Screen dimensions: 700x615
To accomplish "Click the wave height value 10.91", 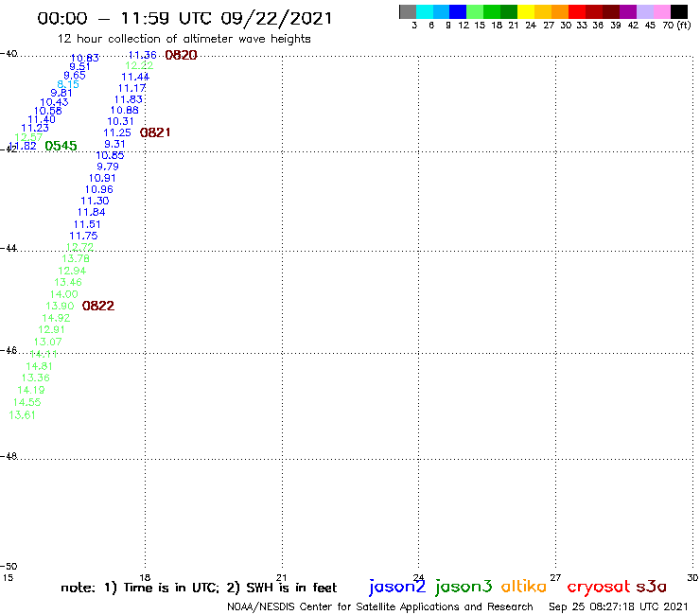I will 102,178.
